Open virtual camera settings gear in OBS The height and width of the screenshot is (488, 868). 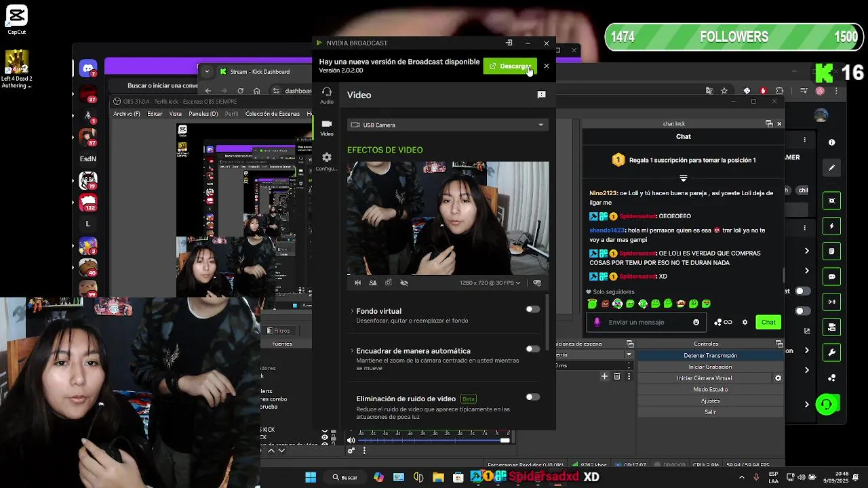[x=778, y=378]
